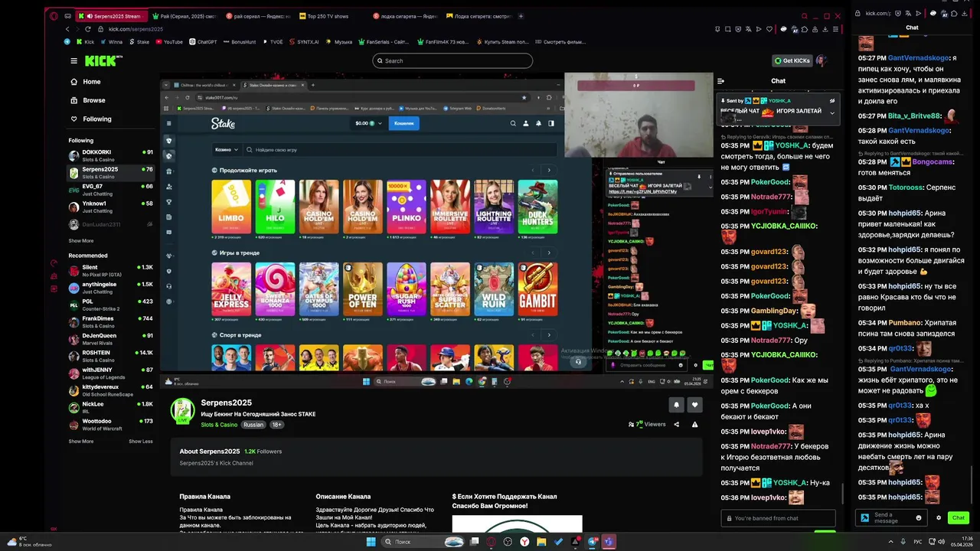Open Ynknow1 channel in Following list
Screen dimensions: 980x551
click(x=112, y=207)
